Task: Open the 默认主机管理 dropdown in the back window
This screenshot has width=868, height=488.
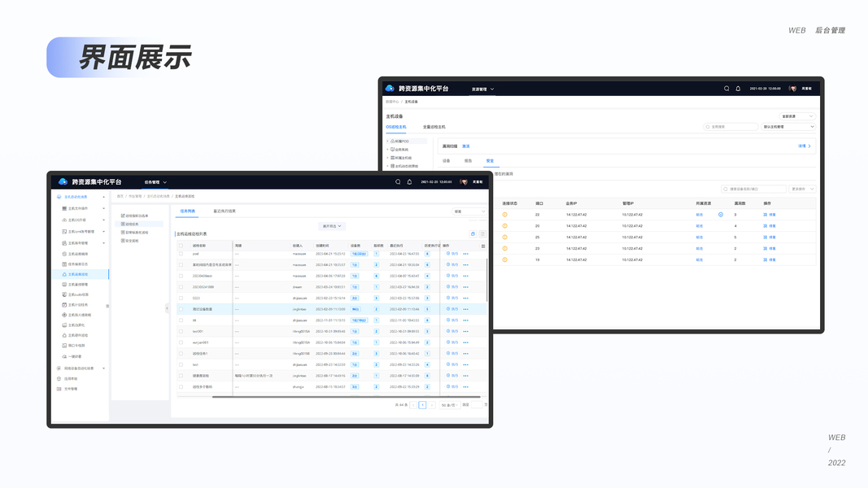Action: (x=788, y=127)
